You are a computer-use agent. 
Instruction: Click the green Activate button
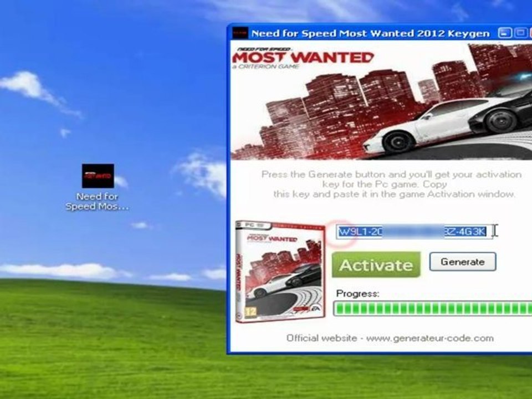click(x=376, y=265)
